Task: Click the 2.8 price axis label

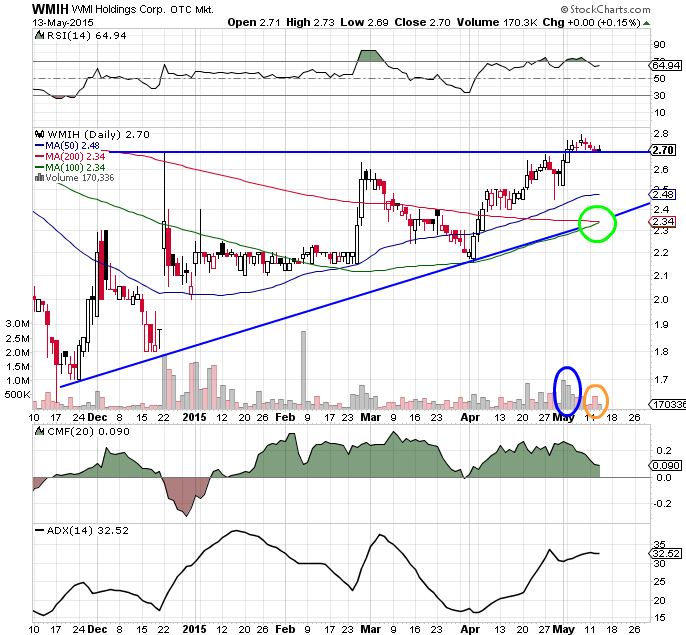Action: [661, 134]
